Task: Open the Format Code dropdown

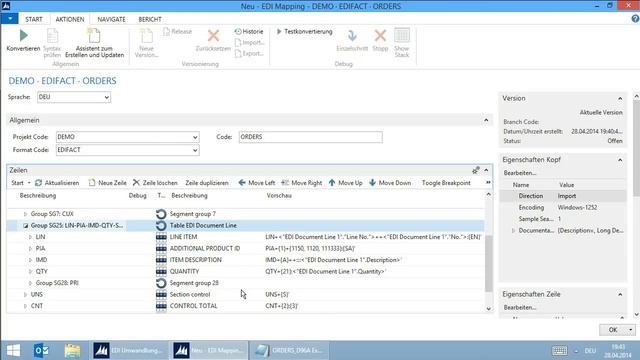Action: tap(195, 150)
